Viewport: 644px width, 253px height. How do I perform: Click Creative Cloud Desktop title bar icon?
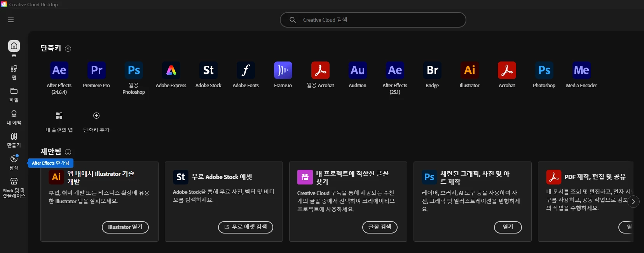(4, 4)
